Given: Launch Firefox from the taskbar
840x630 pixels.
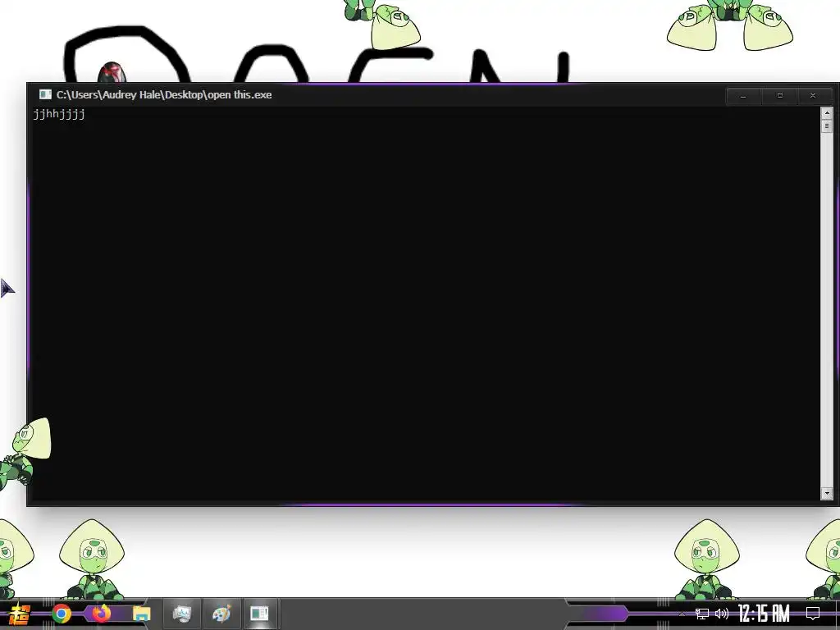Looking at the screenshot, I should (x=101, y=614).
